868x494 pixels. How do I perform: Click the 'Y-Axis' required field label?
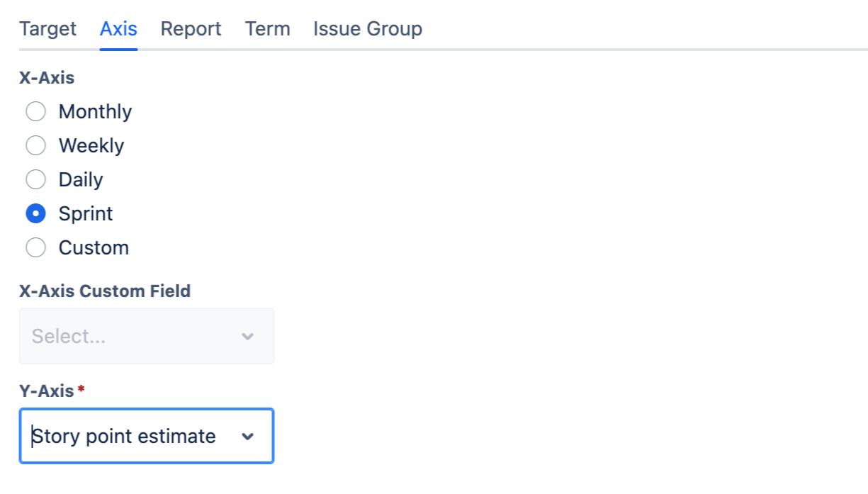pyautogui.click(x=47, y=391)
